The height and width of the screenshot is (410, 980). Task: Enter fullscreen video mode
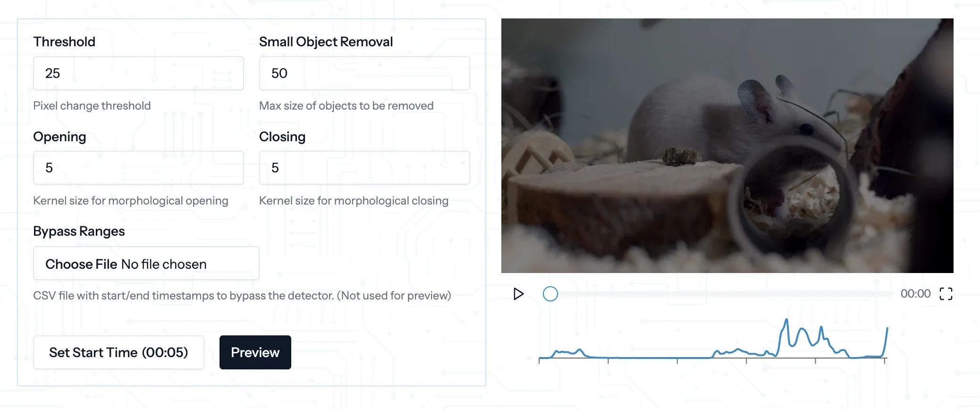(946, 294)
